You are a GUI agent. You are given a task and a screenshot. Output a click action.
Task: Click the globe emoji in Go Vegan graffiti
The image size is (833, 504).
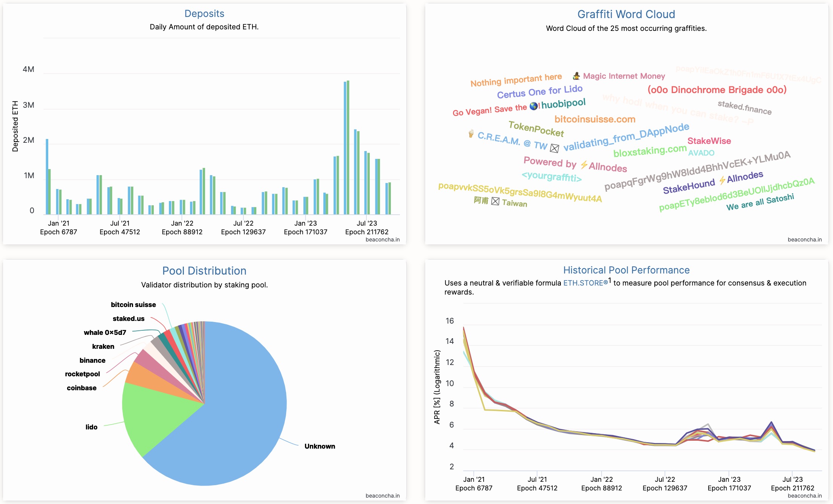tap(533, 106)
